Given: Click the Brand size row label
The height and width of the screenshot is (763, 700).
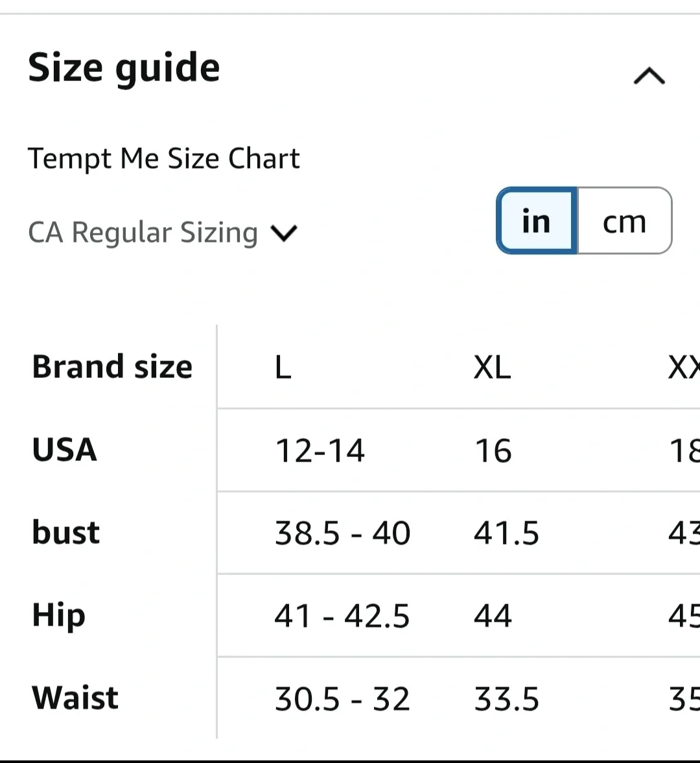Looking at the screenshot, I should click(112, 367).
